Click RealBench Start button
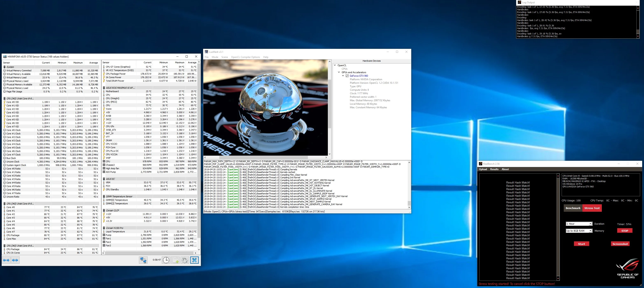Viewport: 644px width, 288px height. pyautogui.click(x=581, y=244)
